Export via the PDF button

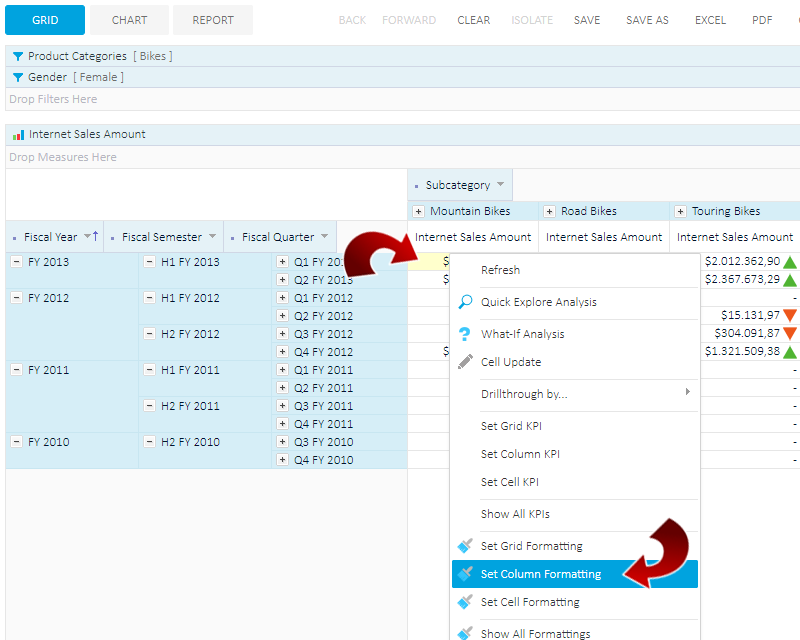[x=762, y=20]
